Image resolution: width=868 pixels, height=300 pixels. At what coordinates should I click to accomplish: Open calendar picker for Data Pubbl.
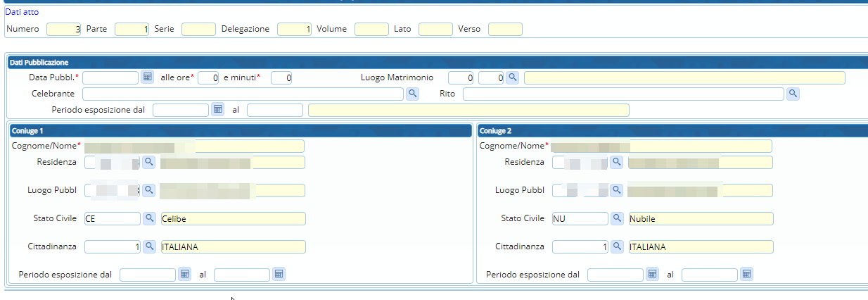[148, 77]
